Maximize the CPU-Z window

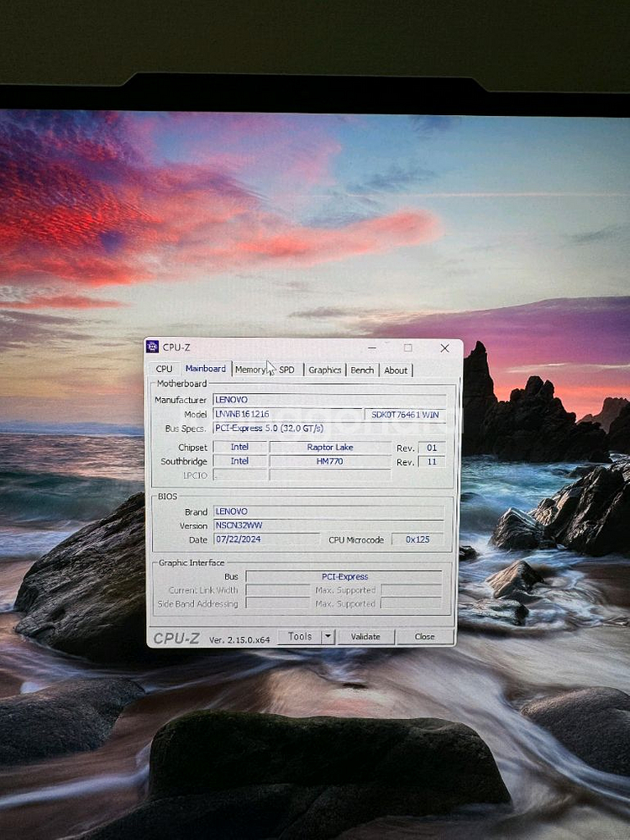coord(408,347)
